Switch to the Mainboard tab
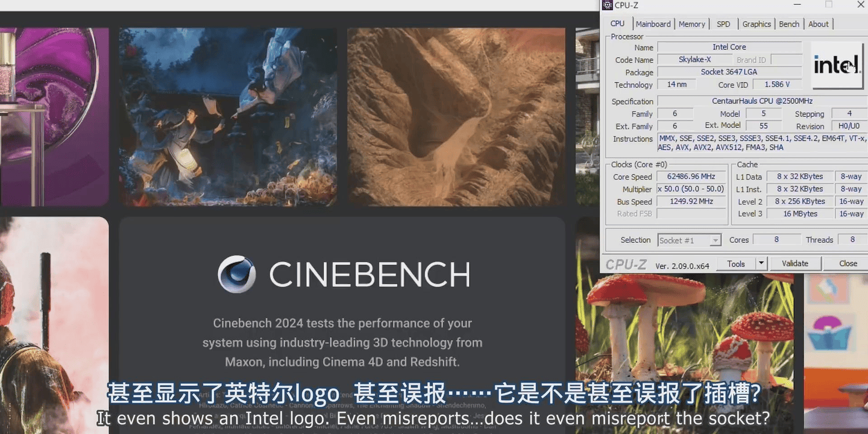868x434 pixels. (653, 24)
